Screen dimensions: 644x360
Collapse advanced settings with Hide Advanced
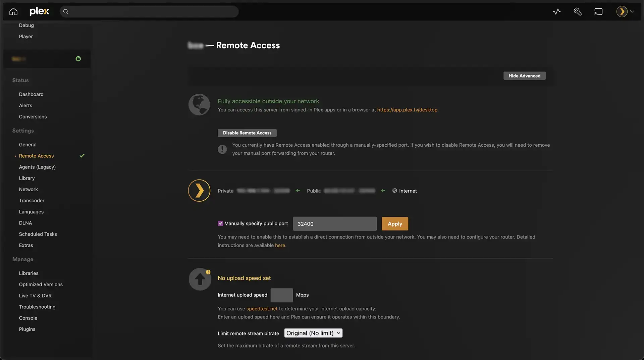[524, 75]
